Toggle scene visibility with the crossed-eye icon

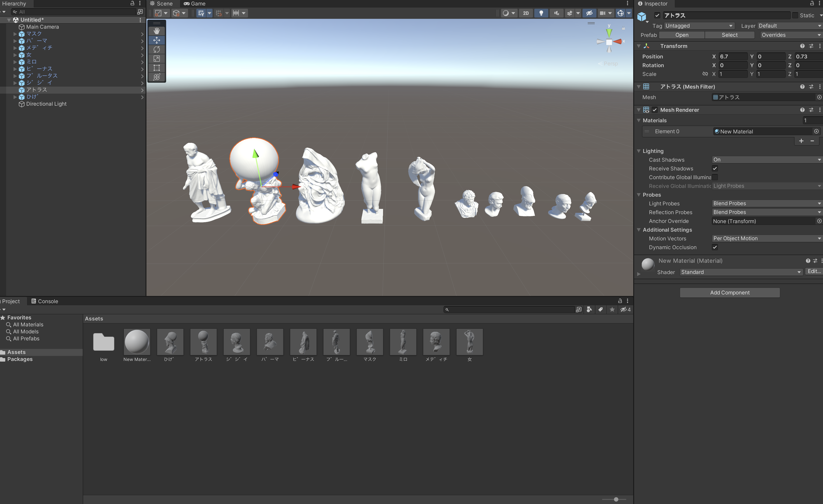589,13
